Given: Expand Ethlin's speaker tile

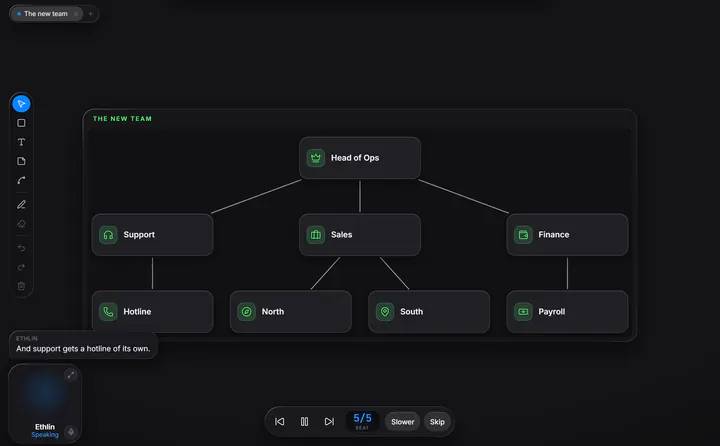Looking at the screenshot, I should [x=71, y=375].
